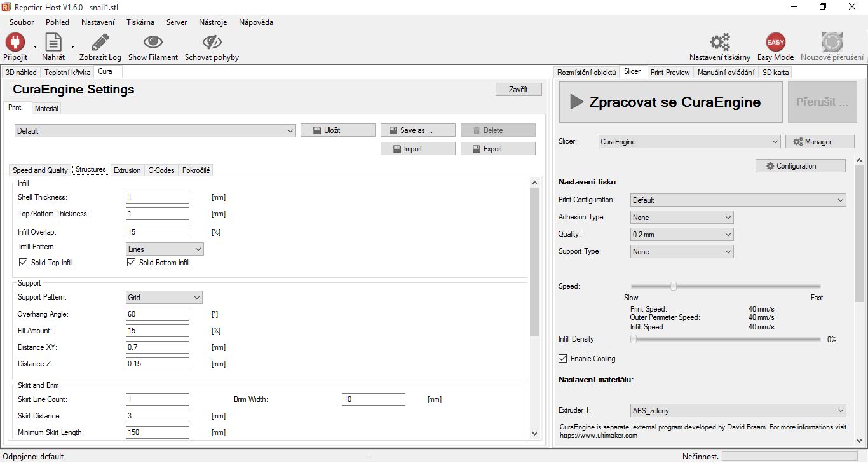
Task: Click the Nahrát load file icon
Action: click(53, 43)
